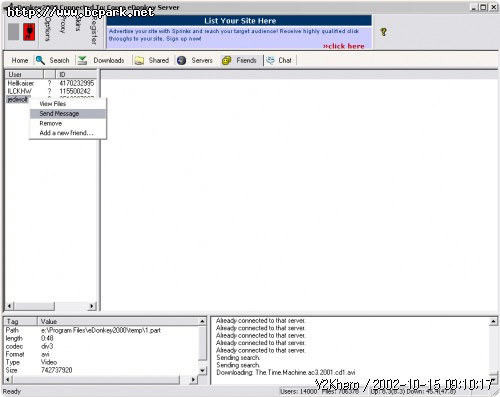The image size is (500, 397).
Task: Click the Path value e:\Program Files\eDonkey2000\temp\1.part
Action: tap(101, 330)
